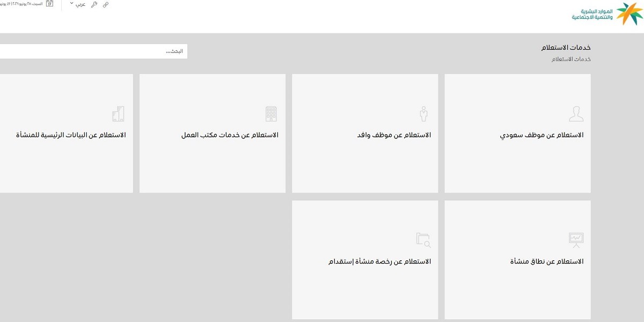Open الاستعلام عن موظف وافد card
Image resolution: width=644 pixels, height=322 pixels.
[365, 133]
